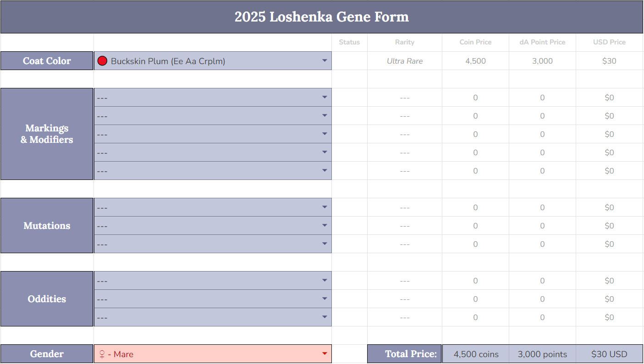Open the first Mutations dropdown
Screen dimensions: 644x364
(x=325, y=207)
